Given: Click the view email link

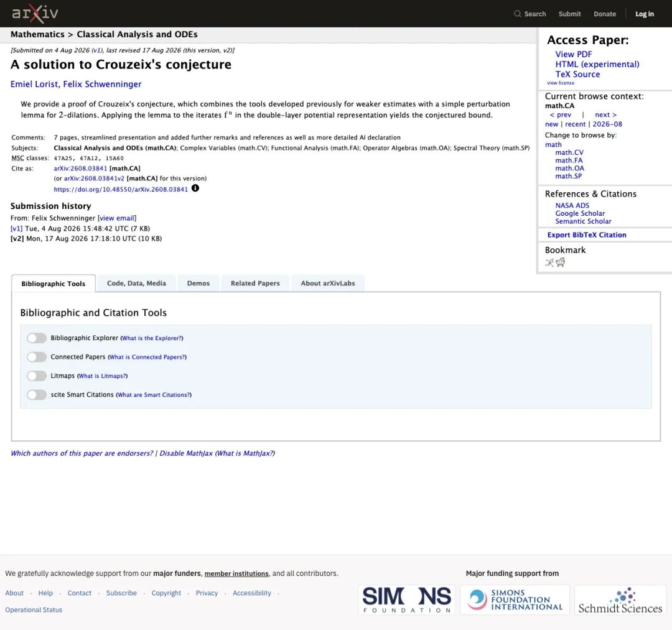Looking at the screenshot, I should [117, 218].
